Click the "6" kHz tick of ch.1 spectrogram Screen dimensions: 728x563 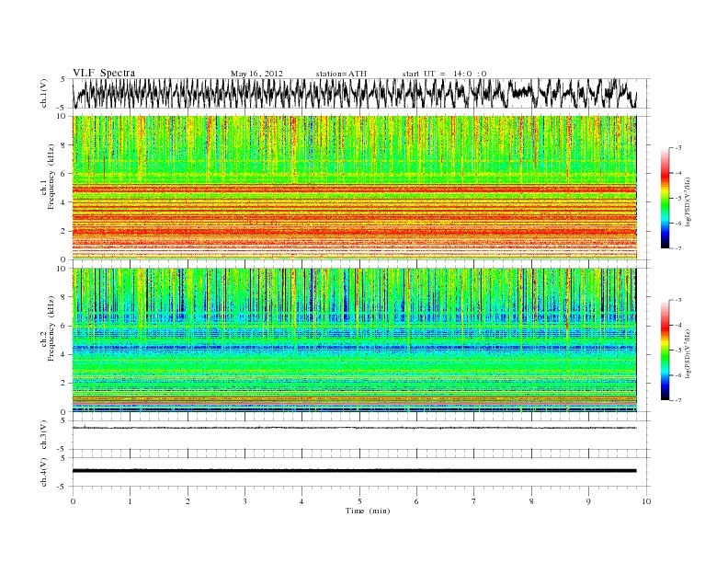tap(64, 174)
